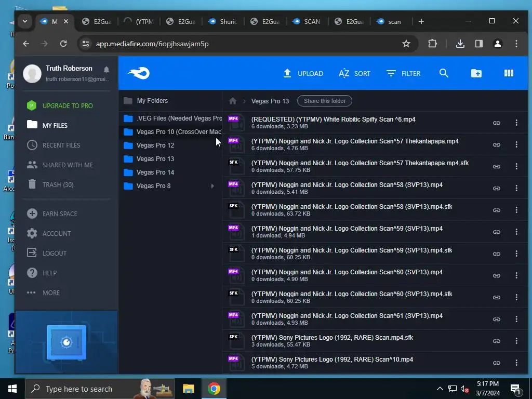The height and width of the screenshot is (399, 532).
Task: Create a new folder with plus-folder icon
Action: pos(476,73)
